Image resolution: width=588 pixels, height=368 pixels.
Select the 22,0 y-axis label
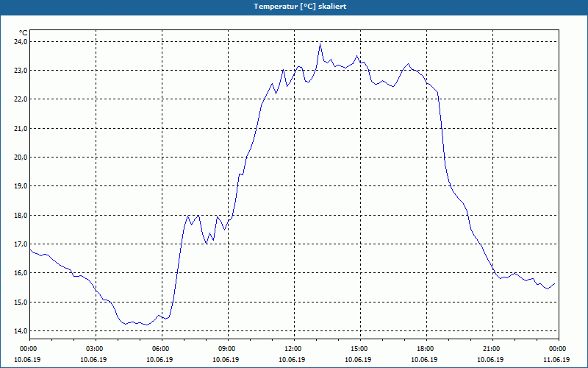(21, 99)
